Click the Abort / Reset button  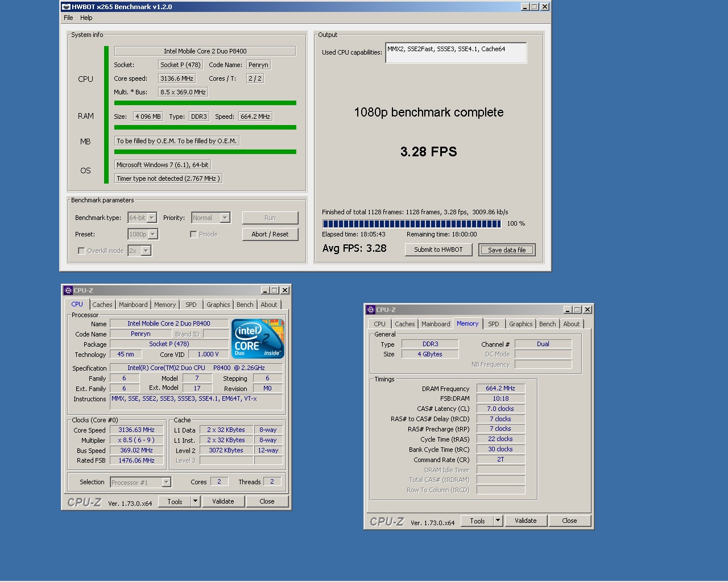tap(270, 234)
